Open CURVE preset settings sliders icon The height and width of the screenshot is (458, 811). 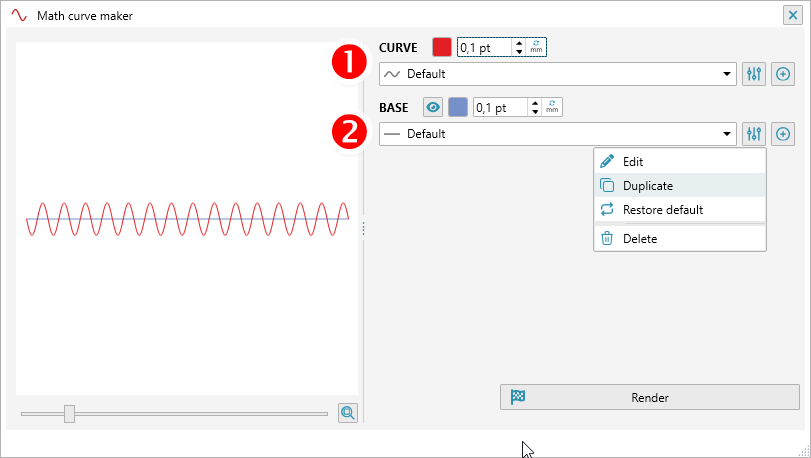pos(754,74)
